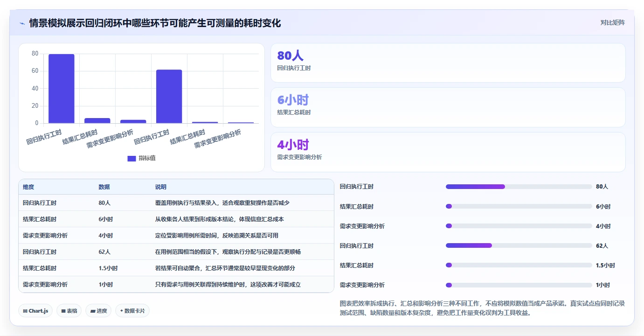Image resolution: width=644 pixels, height=336 pixels.
Task: Click 需求变更影响分析 in the 4小时 table row
Action: 45,236
